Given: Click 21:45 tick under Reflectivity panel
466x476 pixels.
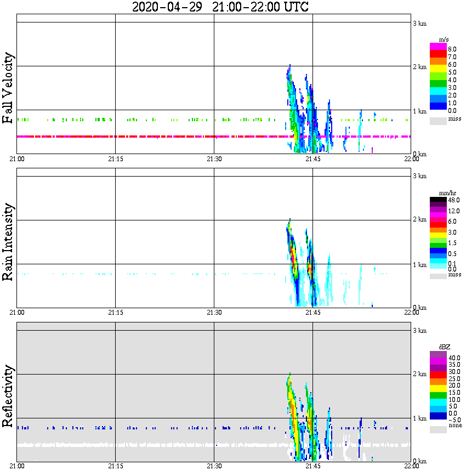Looking at the screenshot, I should click(313, 466).
